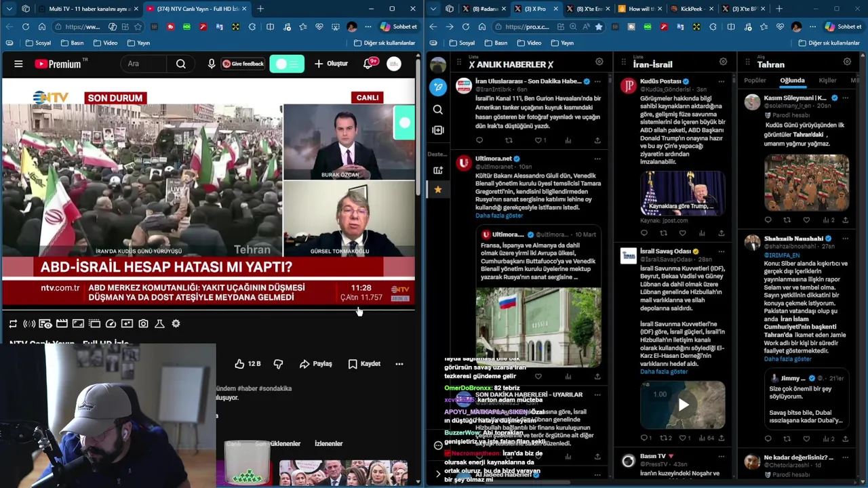Open settings gear of ANLIK HABERLER column
The width and height of the screenshot is (868, 488).
tap(599, 62)
